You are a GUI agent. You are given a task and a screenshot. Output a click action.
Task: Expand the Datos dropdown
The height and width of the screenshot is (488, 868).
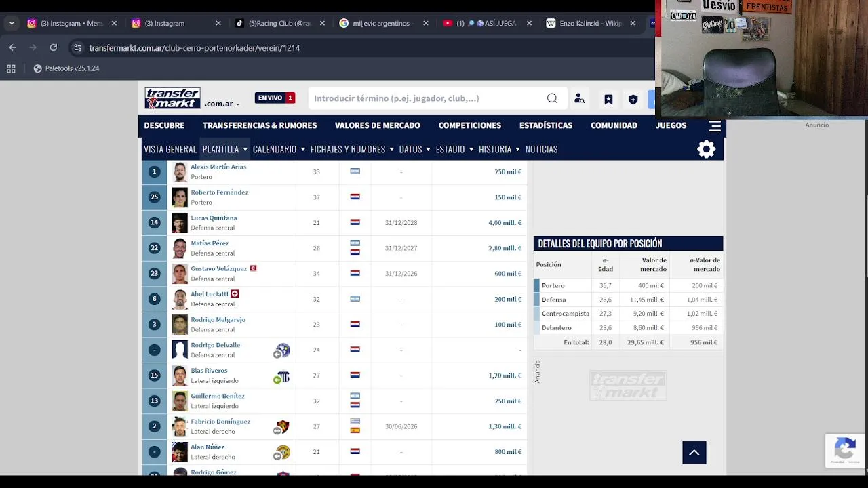(x=428, y=149)
